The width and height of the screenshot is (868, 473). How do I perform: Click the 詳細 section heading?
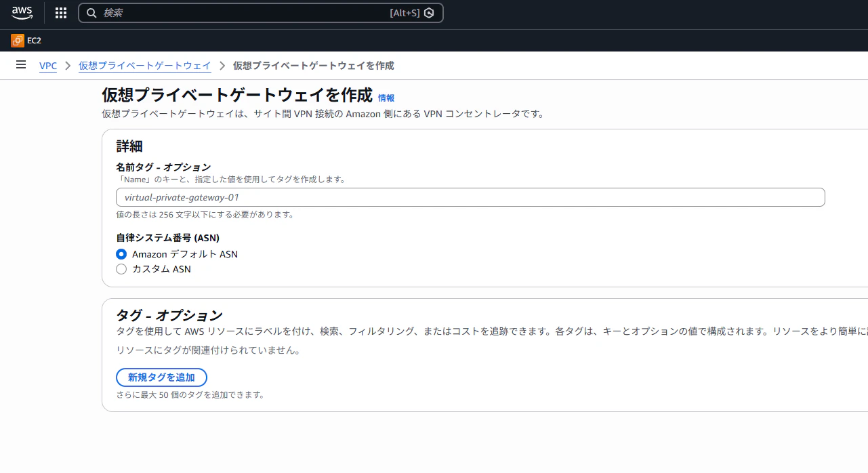[129, 146]
